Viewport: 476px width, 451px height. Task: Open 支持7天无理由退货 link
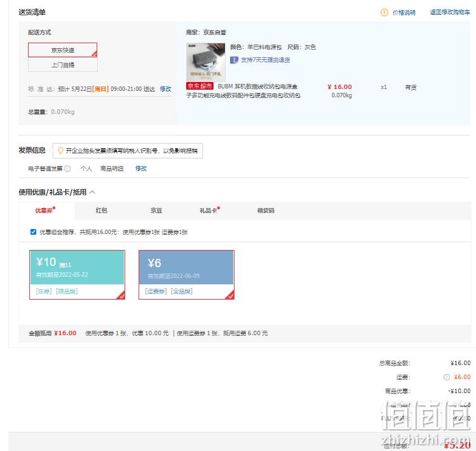pos(265,60)
